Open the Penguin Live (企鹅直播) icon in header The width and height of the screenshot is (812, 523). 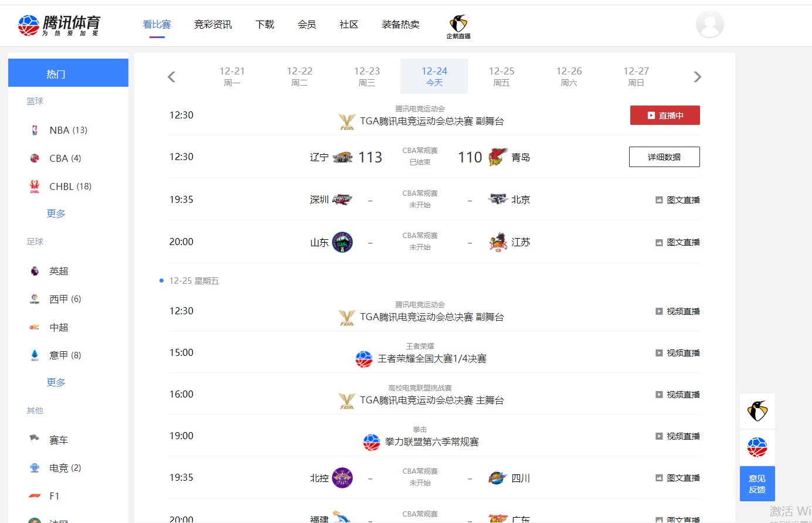pos(458,27)
